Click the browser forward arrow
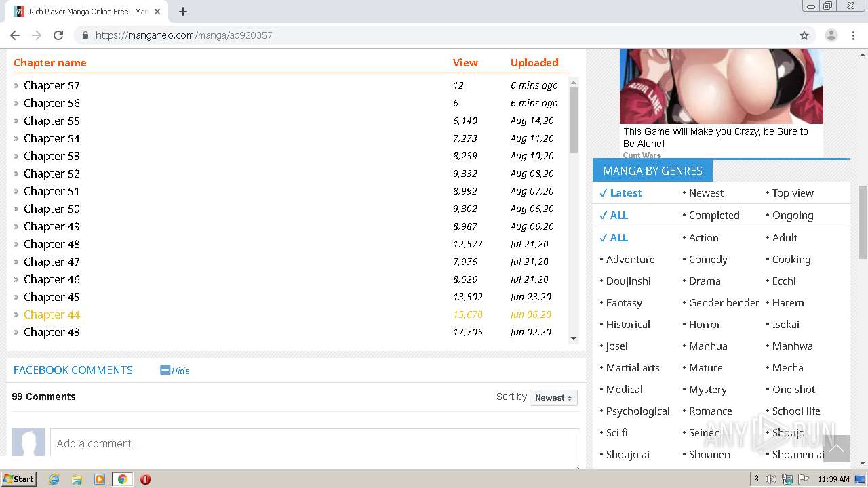The height and width of the screenshot is (488, 868). (x=37, y=35)
